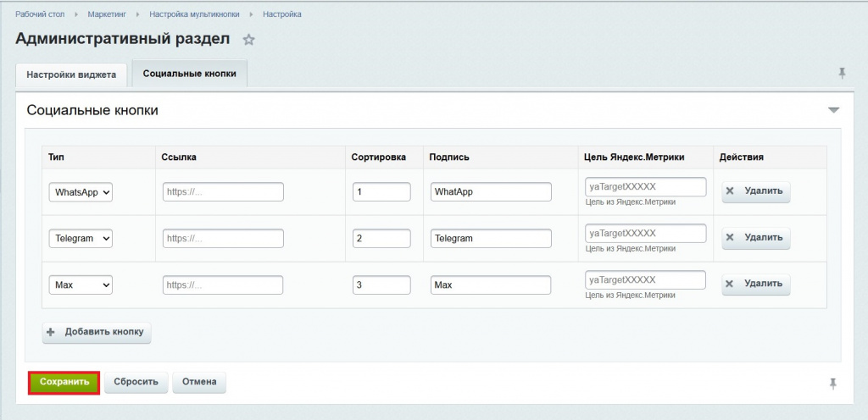Click the favorites star next to page title

pyautogui.click(x=248, y=40)
